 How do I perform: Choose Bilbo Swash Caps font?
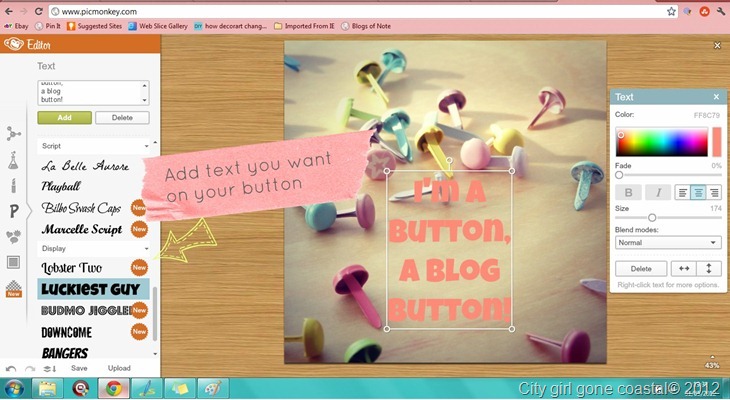point(81,208)
